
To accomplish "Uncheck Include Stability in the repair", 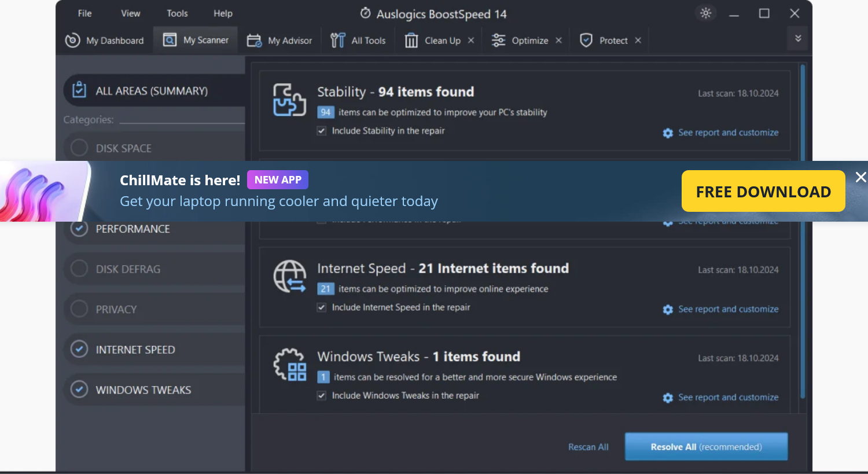I will (x=321, y=131).
